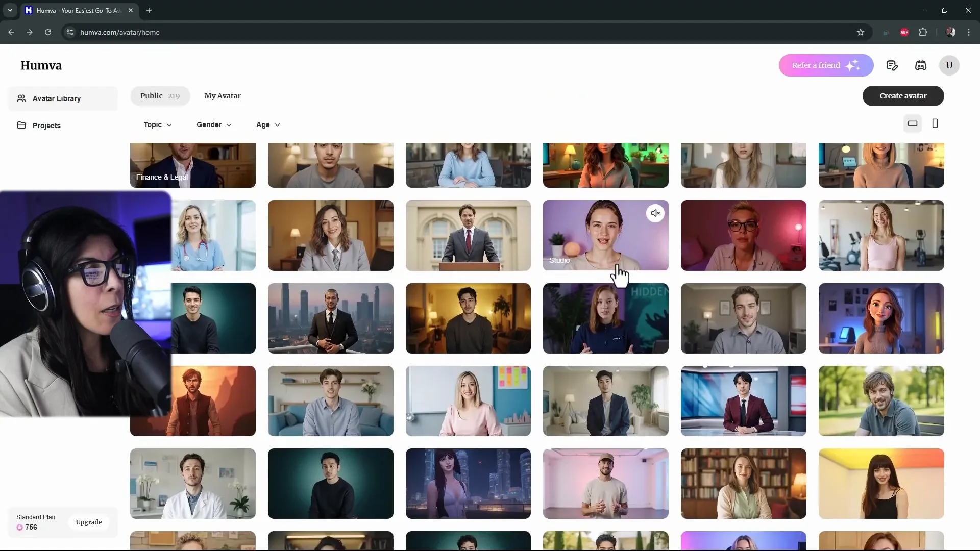View site information icon in address bar

[70, 32]
